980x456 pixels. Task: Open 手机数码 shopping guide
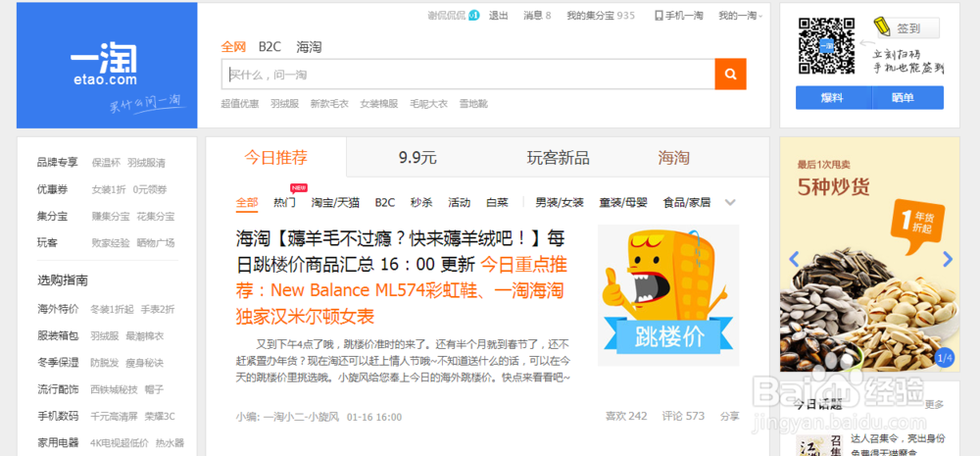[x=58, y=416]
